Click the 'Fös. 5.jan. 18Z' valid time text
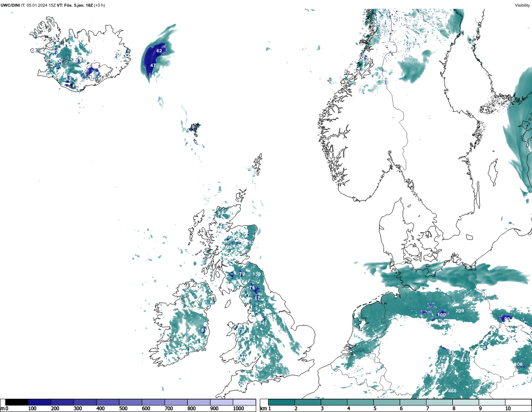Screen dimensions: 532x412 point(78,5)
